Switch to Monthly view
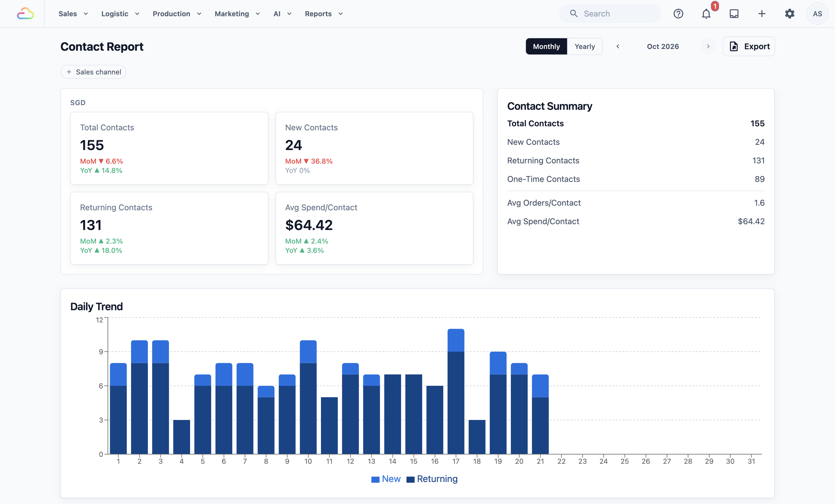 (546, 46)
